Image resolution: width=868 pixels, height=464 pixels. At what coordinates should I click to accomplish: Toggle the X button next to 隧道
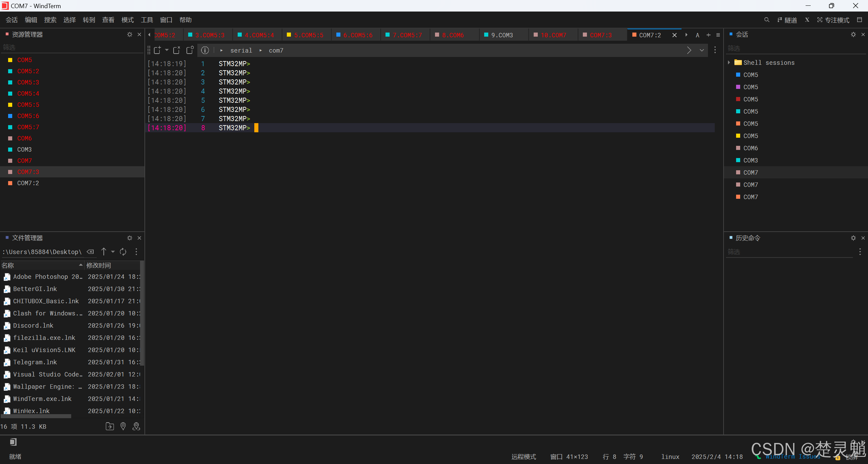pyautogui.click(x=807, y=20)
